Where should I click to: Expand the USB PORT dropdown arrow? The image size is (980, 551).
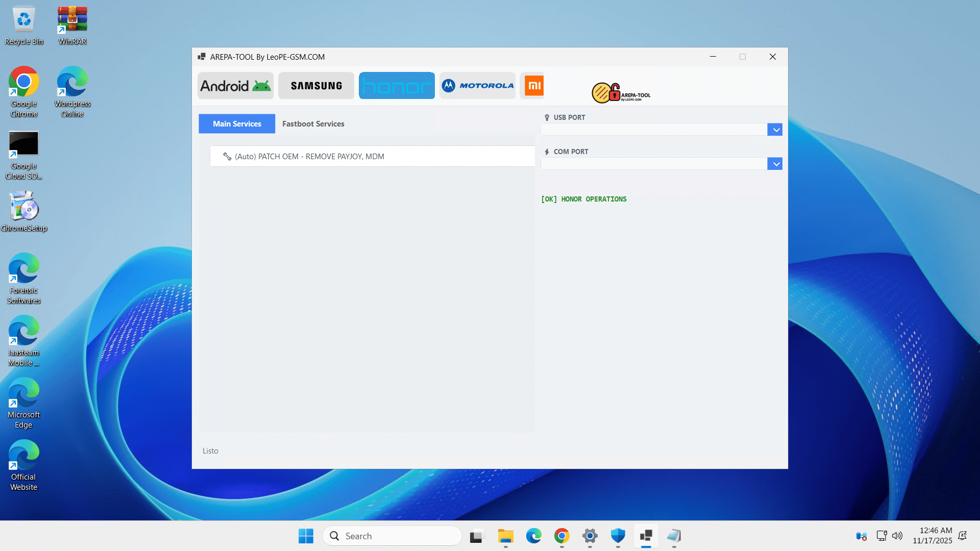[x=775, y=130]
